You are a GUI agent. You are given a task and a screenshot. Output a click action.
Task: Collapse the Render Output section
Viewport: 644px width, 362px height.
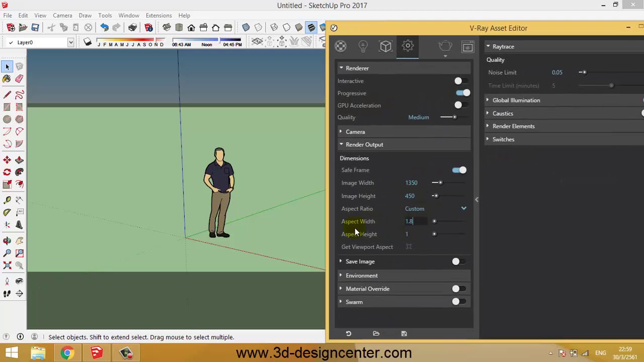click(x=404, y=144)
